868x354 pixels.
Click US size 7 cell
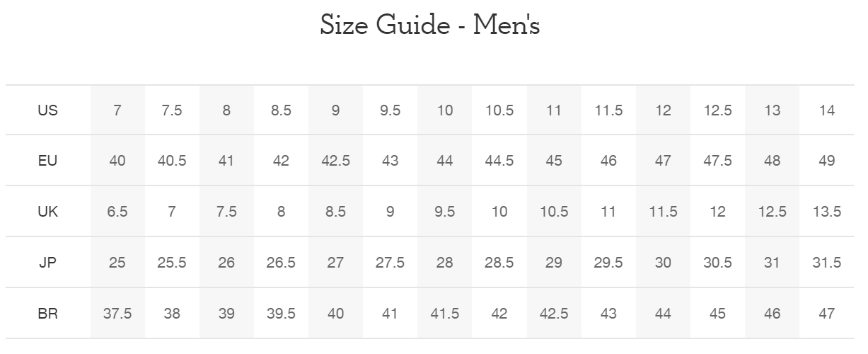pos(117,110)
